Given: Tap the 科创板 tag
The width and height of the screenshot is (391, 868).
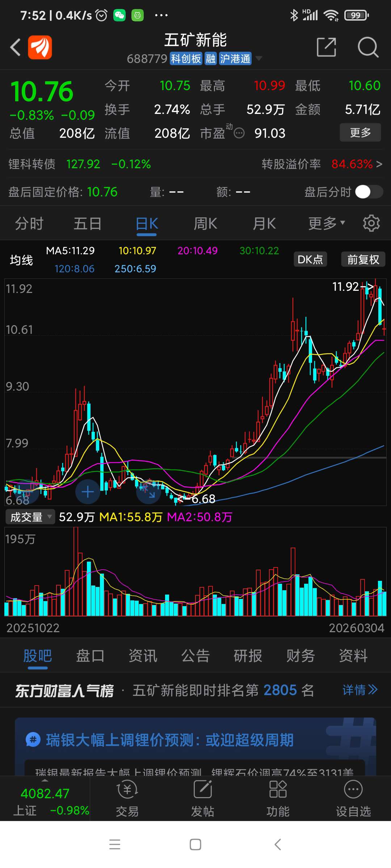Looking at the screenshot, I should [186, 59].
